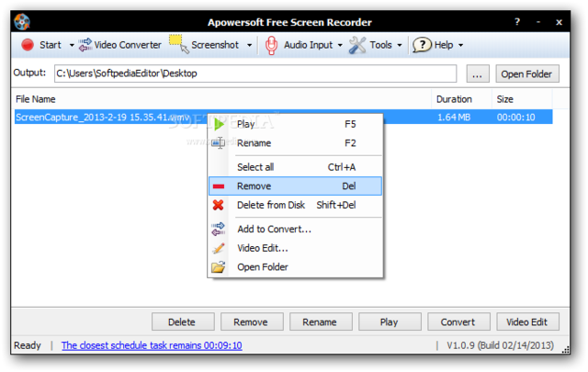Click the Rename button at bottom

[x=321, y=321]
